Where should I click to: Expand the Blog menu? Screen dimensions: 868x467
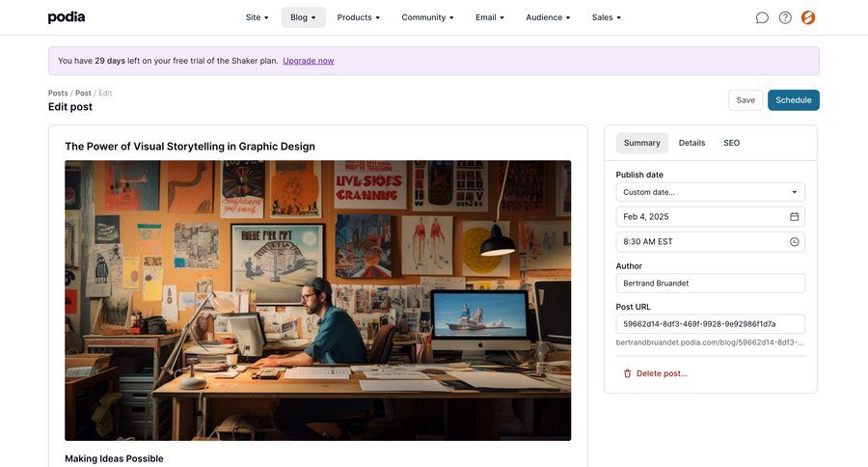point(303,17)
